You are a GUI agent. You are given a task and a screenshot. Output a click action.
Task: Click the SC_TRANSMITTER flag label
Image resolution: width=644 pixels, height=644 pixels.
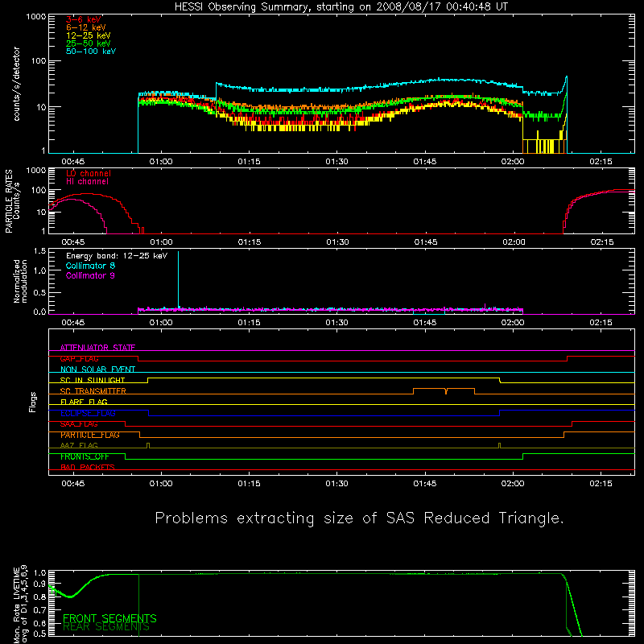[93, 391]
